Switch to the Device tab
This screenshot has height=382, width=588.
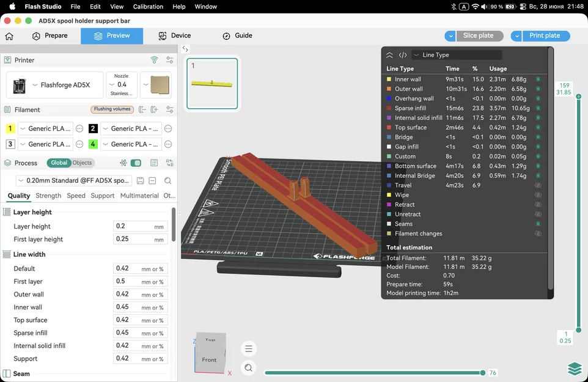pos(175,35)
